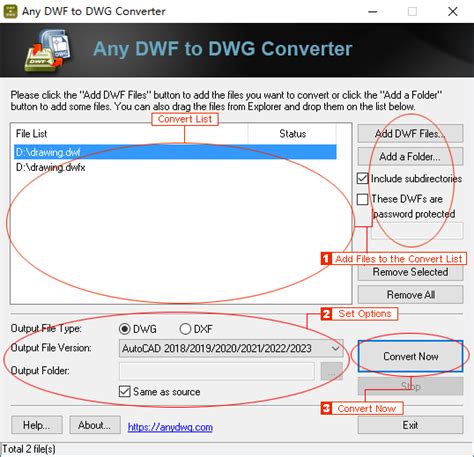The width and height of the screenshot is (474, 457).
Task: Click the browse output folder button
Action: [x=331, y=371]
